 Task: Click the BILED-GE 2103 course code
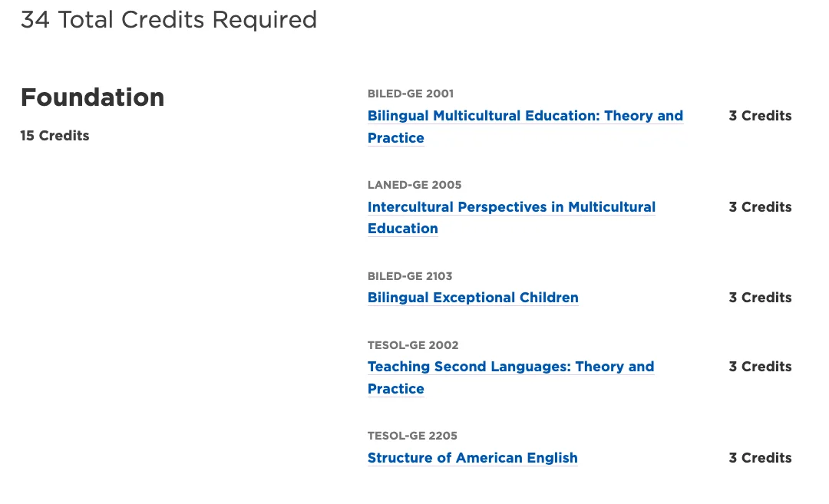(x=410, y=276)
